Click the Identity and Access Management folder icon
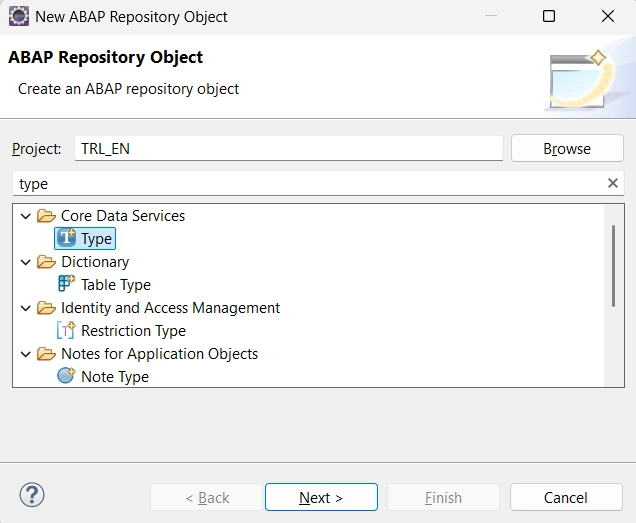 coord(46,307)
